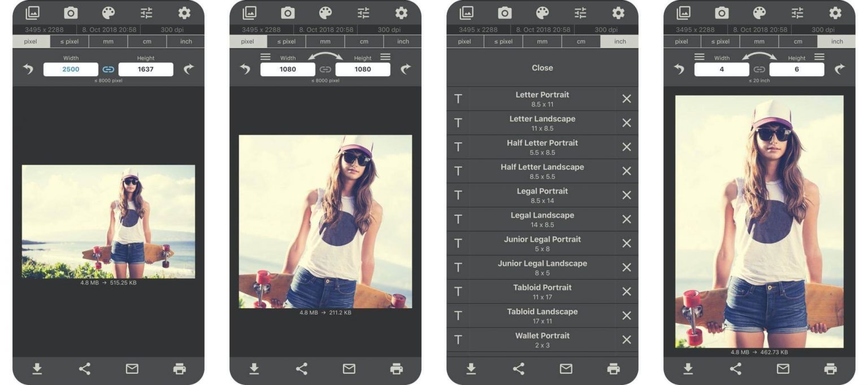Select the Legal Portrait 8.5 x 14 preset
Screen dimensions: 868x385
541,195
